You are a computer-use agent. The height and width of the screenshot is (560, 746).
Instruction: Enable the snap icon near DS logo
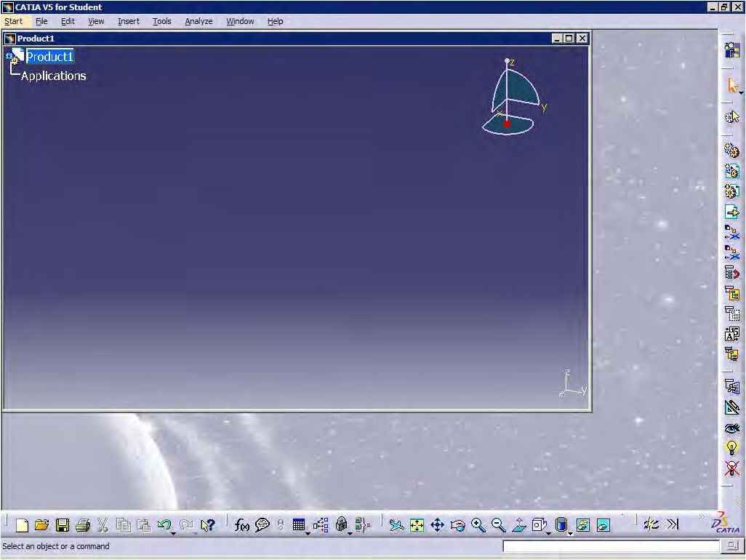[x=651, y=524]
